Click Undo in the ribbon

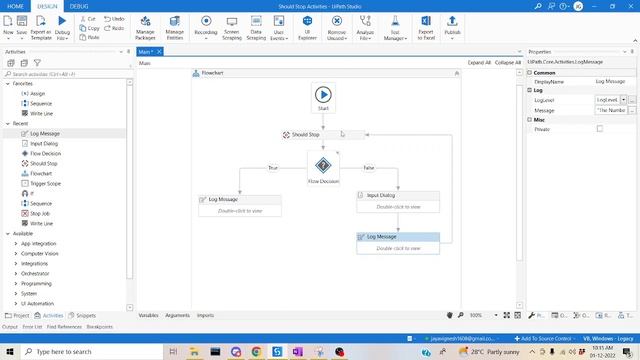[x=114, y=19]
